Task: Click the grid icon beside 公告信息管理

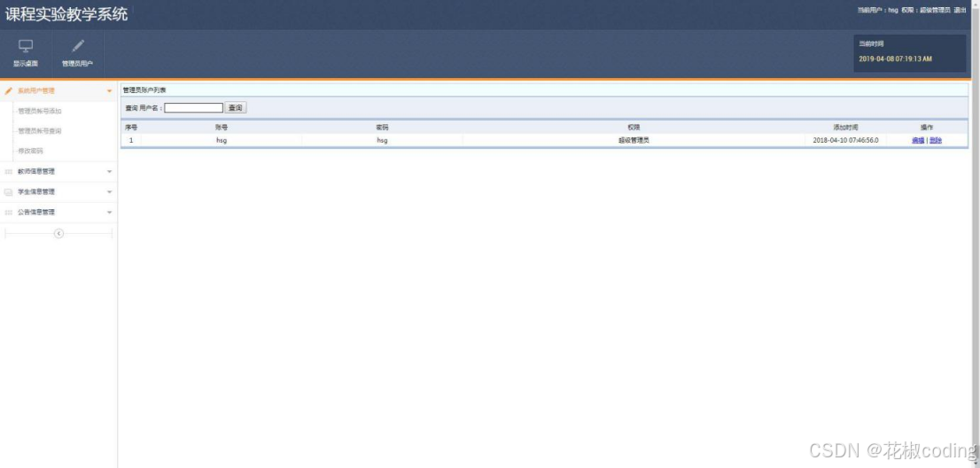Action: click(x=9, y=213)
